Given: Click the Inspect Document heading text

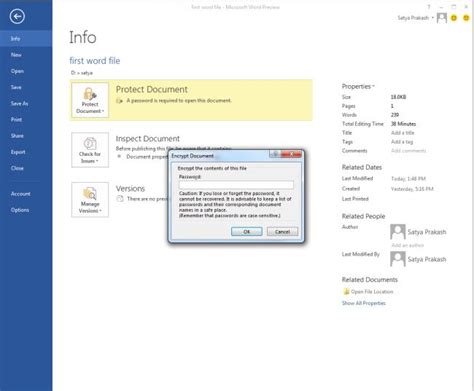Looking at the screenshot, I should (x=148, y=138).
